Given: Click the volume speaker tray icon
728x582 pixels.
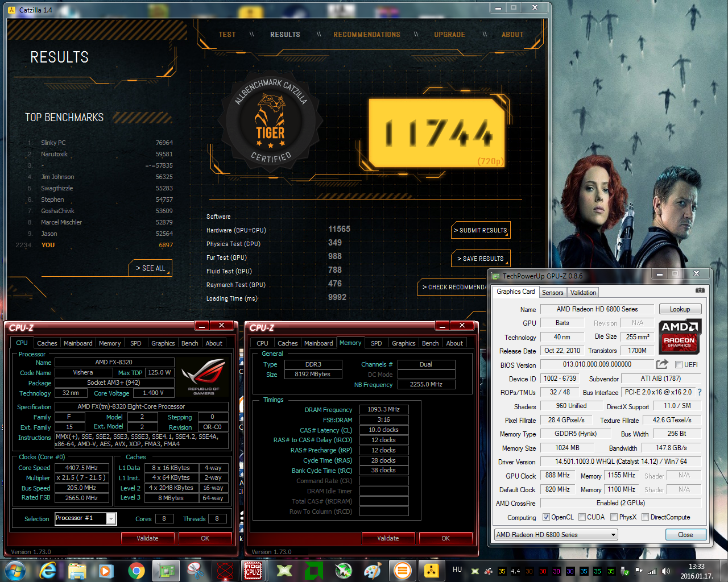Looking at the screenshot, I should (x=666, y=571).
